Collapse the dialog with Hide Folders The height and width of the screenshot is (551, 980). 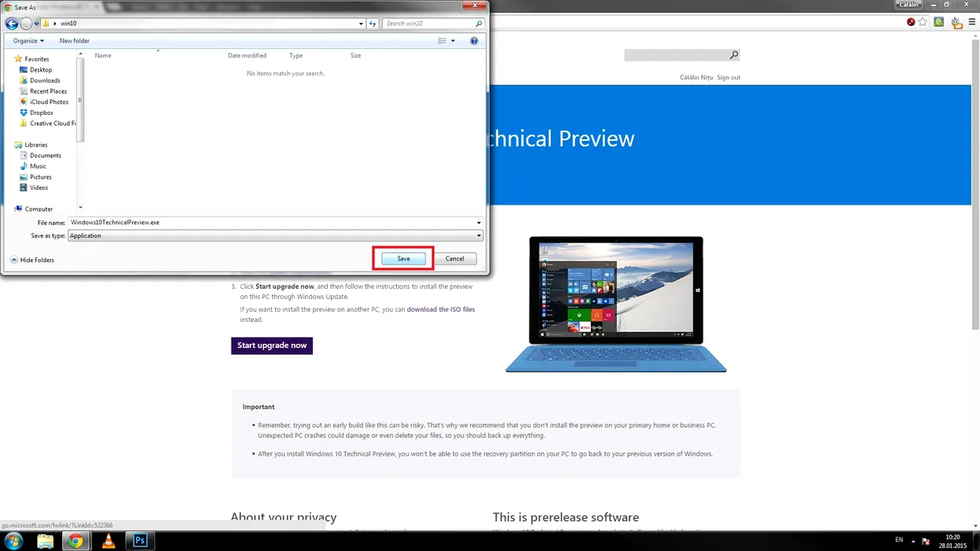(32, 260)
